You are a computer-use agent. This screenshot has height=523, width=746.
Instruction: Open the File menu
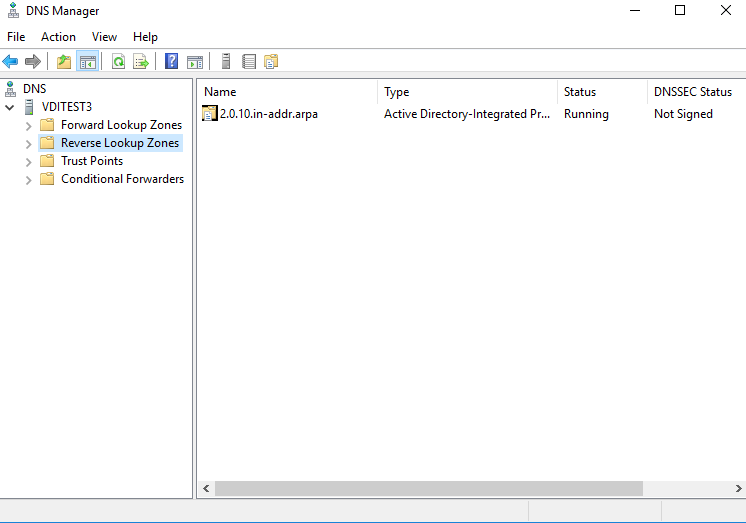(16, 37)
